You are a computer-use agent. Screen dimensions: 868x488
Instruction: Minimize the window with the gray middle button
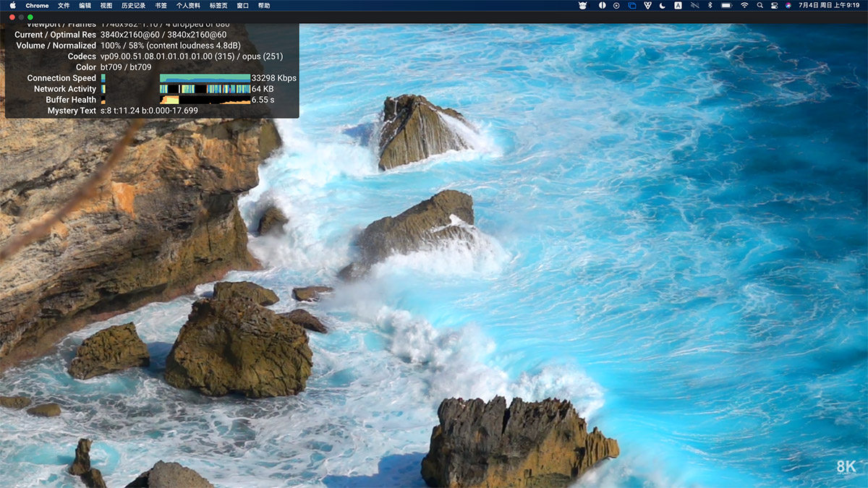pos(21,17)
